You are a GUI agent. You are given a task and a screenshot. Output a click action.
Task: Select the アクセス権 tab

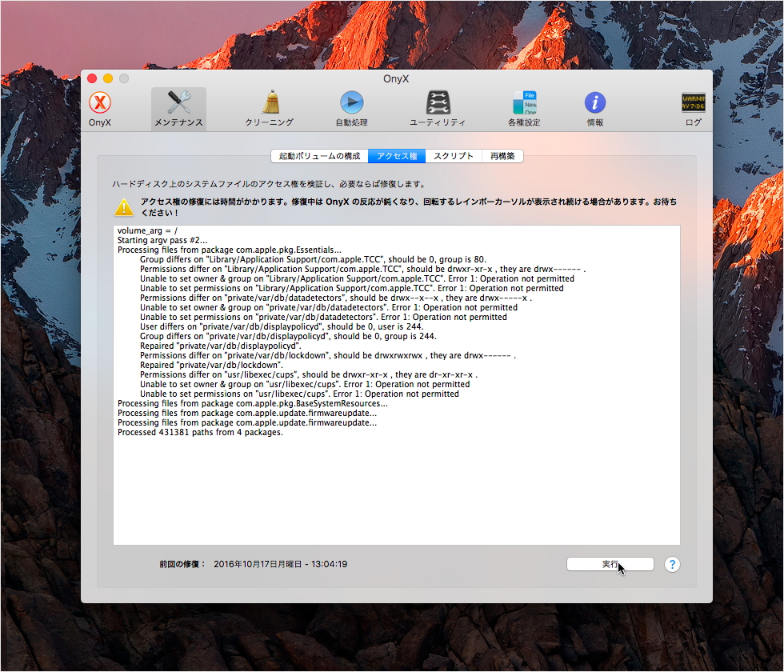397,156
